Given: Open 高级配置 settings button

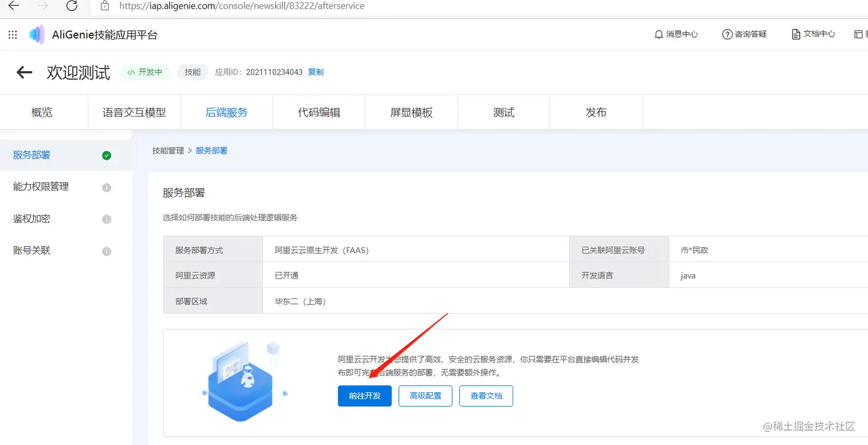Looking at the screenshot, I should [425, 396].
